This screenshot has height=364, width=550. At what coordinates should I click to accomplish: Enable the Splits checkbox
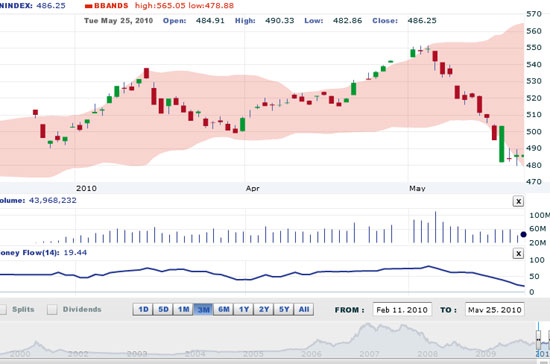3,309
